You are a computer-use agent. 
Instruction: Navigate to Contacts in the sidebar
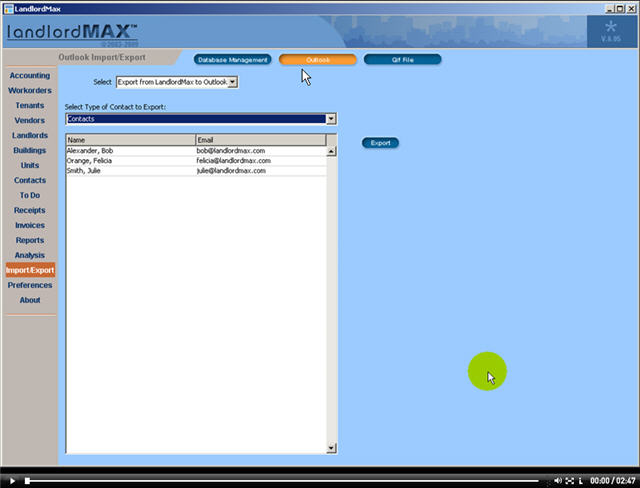click(x=30, y=180)
